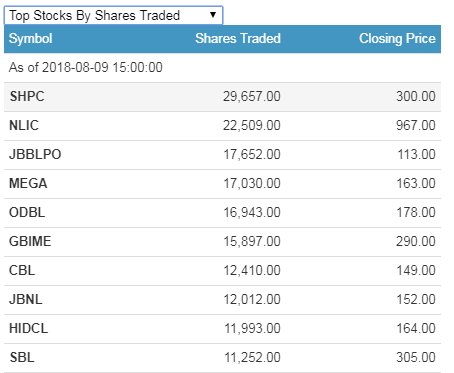
Task: Click the ODBL stock symbol
Action: tap(27, 213)
